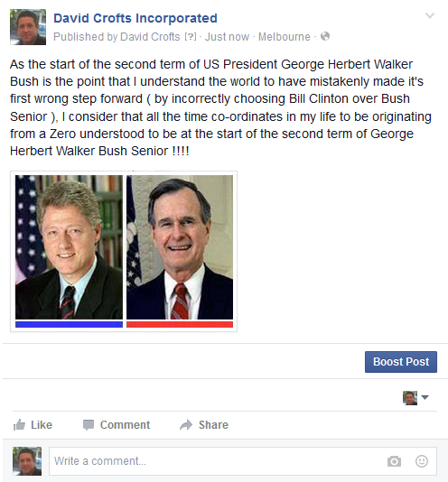Image resolution: width=448 pixels, height=482 pixels.
Task: Open the David Crofts Incorporated page link
Action: [135, 18]
